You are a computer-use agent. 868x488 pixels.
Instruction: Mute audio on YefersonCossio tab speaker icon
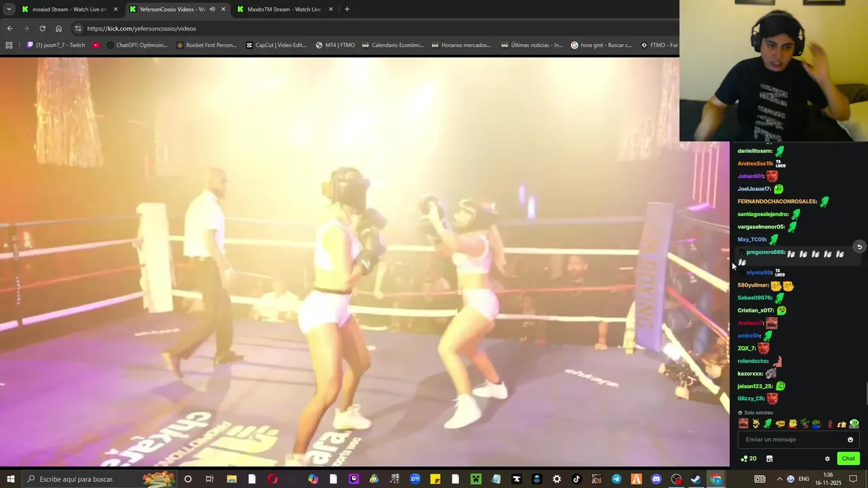(212, 9)
